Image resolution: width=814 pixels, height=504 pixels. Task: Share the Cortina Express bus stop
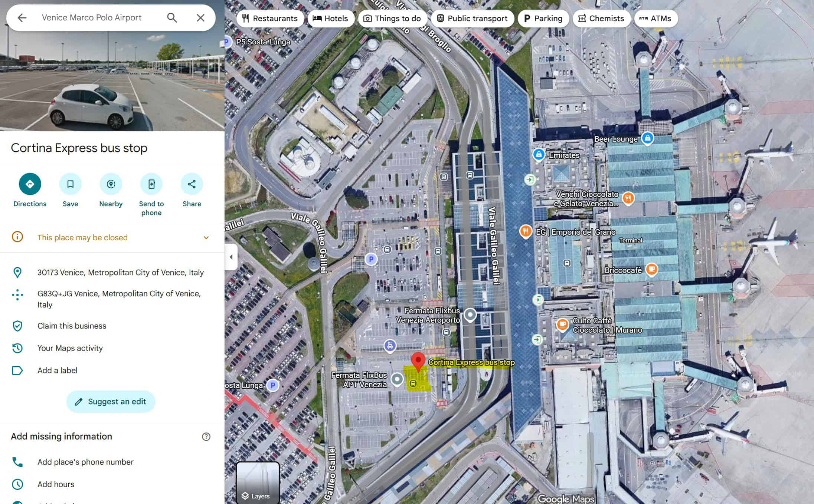[x=192, y=184]
